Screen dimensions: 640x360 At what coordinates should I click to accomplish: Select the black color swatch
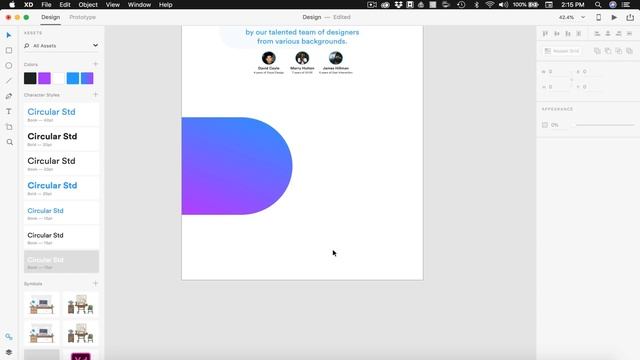pos(30,78)
